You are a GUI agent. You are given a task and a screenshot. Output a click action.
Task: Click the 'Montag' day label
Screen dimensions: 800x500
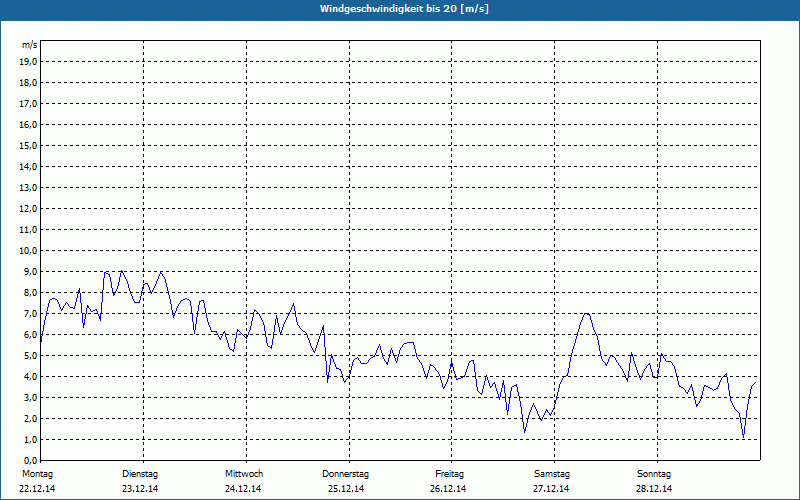[x=37, y=474]
